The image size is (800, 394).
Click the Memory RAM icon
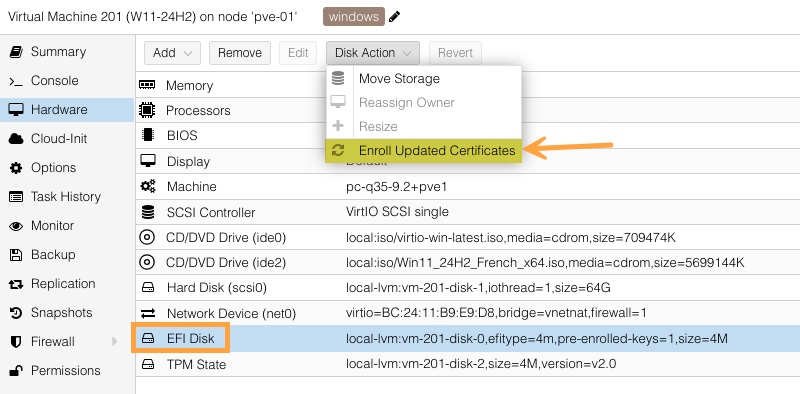[x=147, y=85]
